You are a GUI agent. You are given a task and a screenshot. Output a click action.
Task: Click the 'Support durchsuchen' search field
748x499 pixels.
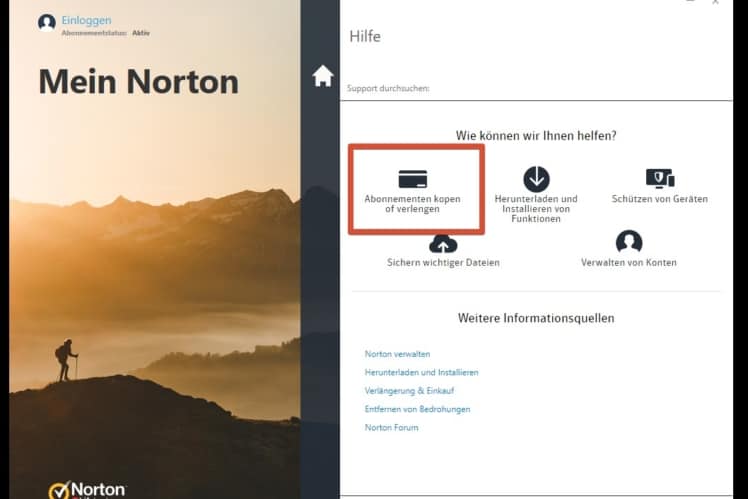(x=536, y=89)
